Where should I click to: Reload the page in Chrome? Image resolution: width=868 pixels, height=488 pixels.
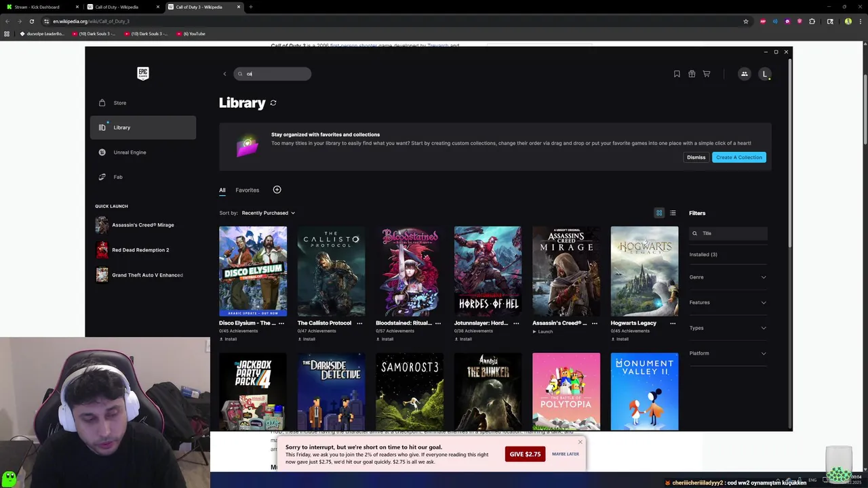tap(32, 21)
